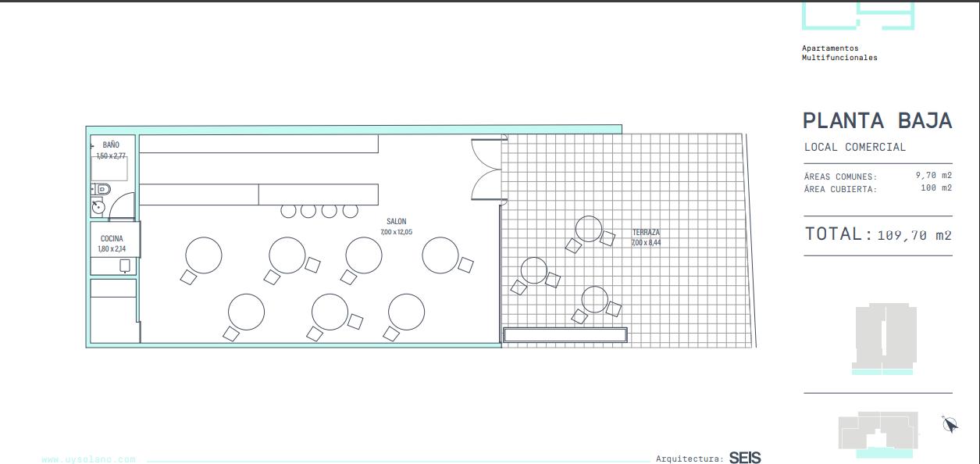Viewport: 980px width, 464px height.
Task: Click the planter box on the terrace
Action: pyautogui.click(x=565, y=335)
